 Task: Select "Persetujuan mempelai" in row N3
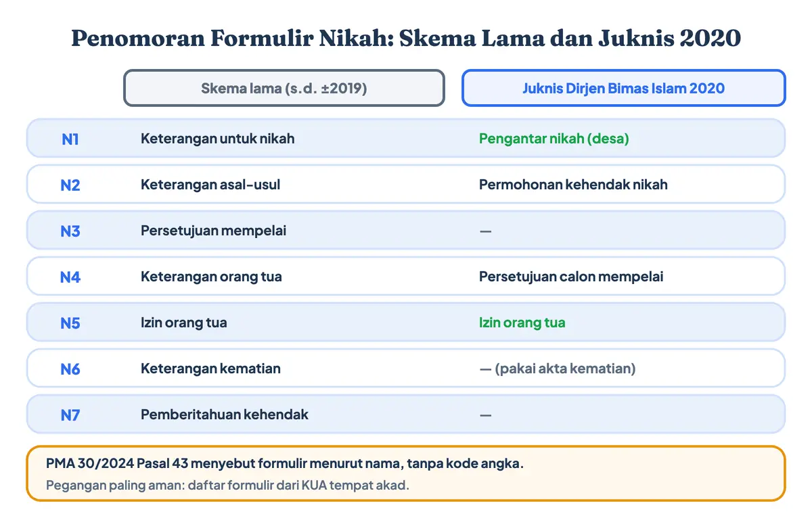[214, 231]
